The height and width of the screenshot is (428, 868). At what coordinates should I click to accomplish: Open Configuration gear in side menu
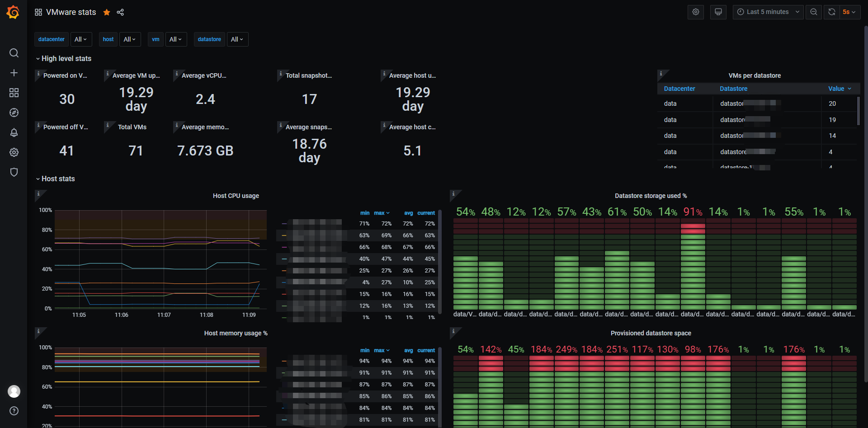tap(14, 152)
